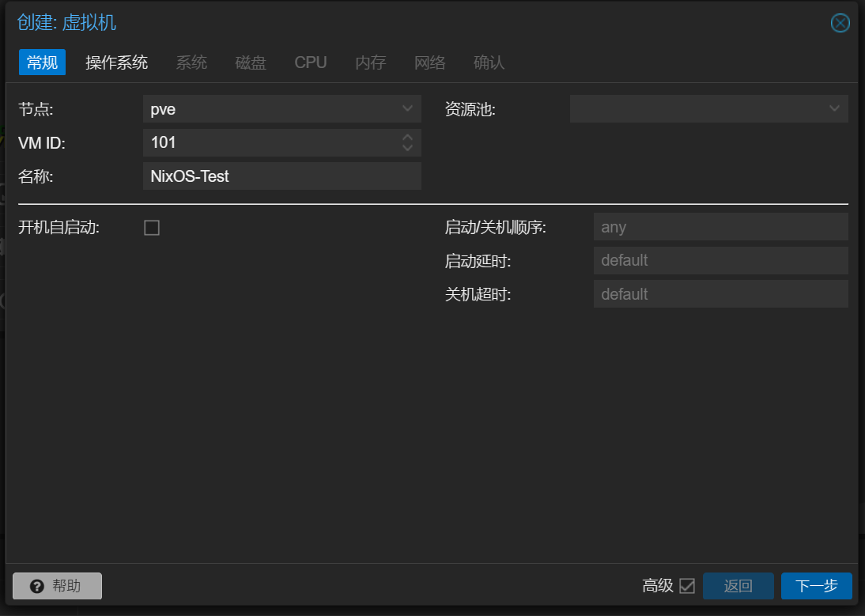Jump to the 确认 confirm tab
Image resolution: width=865 pixels, height=616 pixels.
pyautogui.click(x=489, y=62)
